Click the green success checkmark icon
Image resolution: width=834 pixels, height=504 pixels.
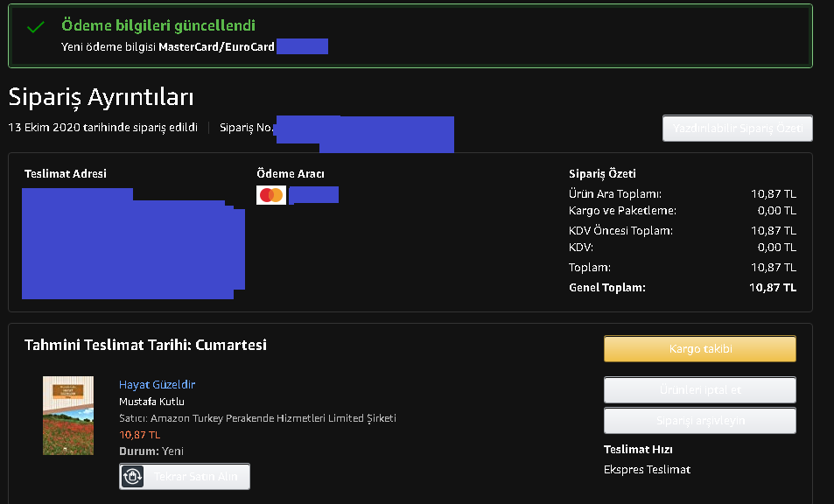point(36,26)
